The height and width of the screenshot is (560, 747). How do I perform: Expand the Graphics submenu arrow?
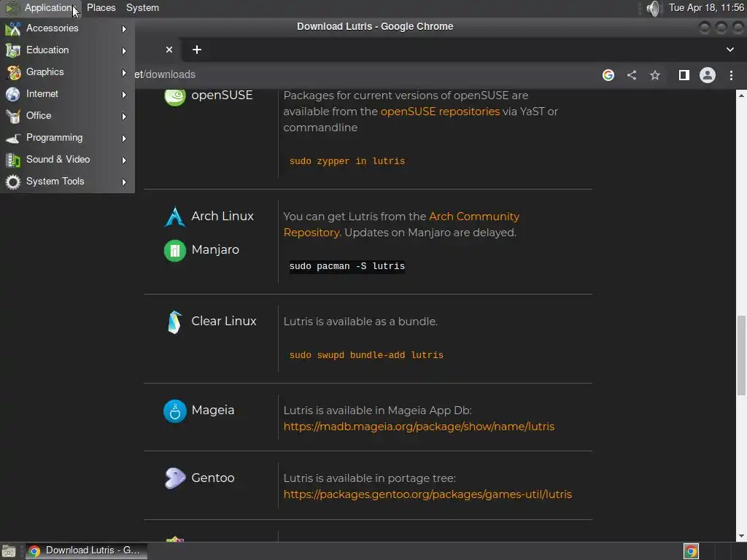(124, 73)
